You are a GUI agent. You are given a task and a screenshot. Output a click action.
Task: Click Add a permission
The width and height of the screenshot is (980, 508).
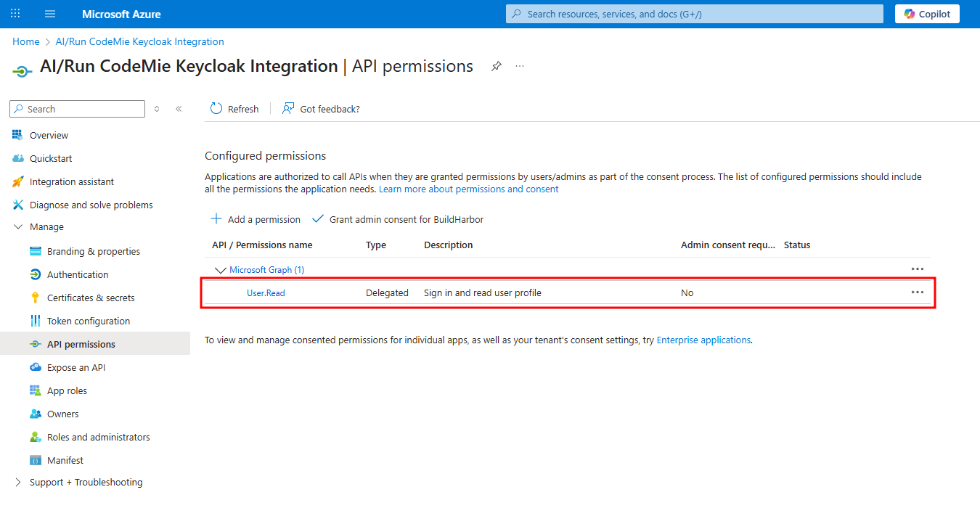pyautogui.click(x=255, y=219)
